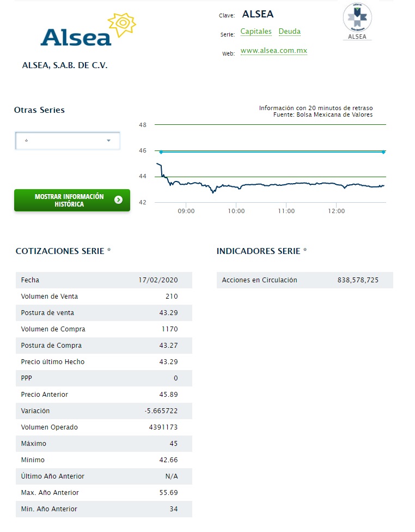Click the 12:00 label on the chart axis
This screenshot has width=415, height=532.
tap(336, 211)
